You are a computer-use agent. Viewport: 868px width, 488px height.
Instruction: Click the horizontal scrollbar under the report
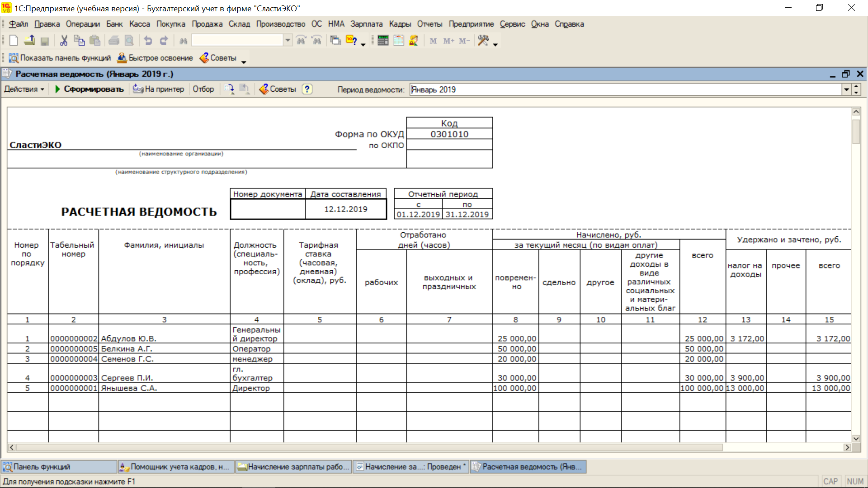pos(368,447)
